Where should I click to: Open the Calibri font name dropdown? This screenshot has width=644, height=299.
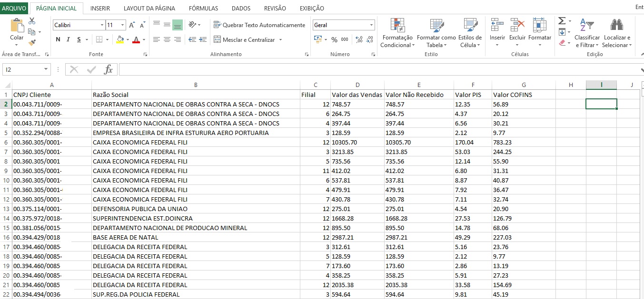pos(102,25)
